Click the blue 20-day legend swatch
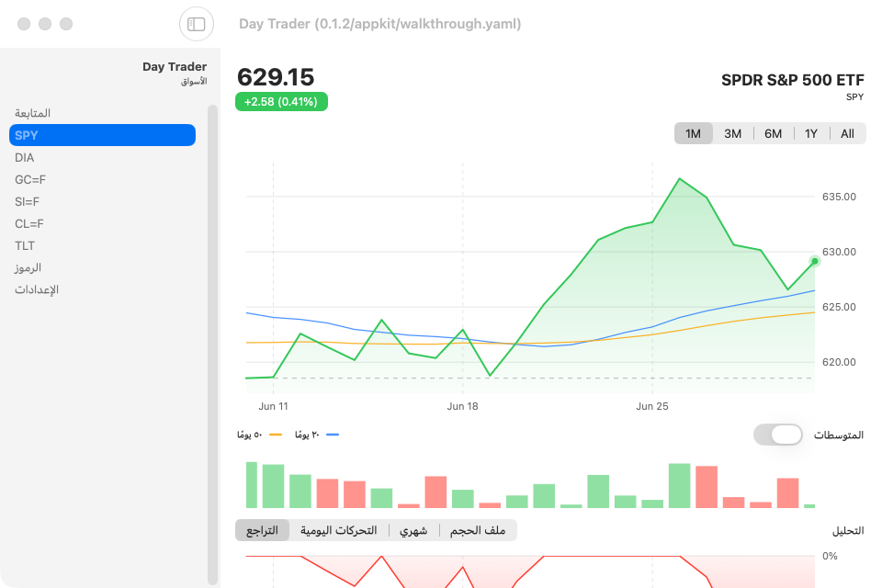The width and height of the screenshot is (882, 588). click(x=333, y=435)
